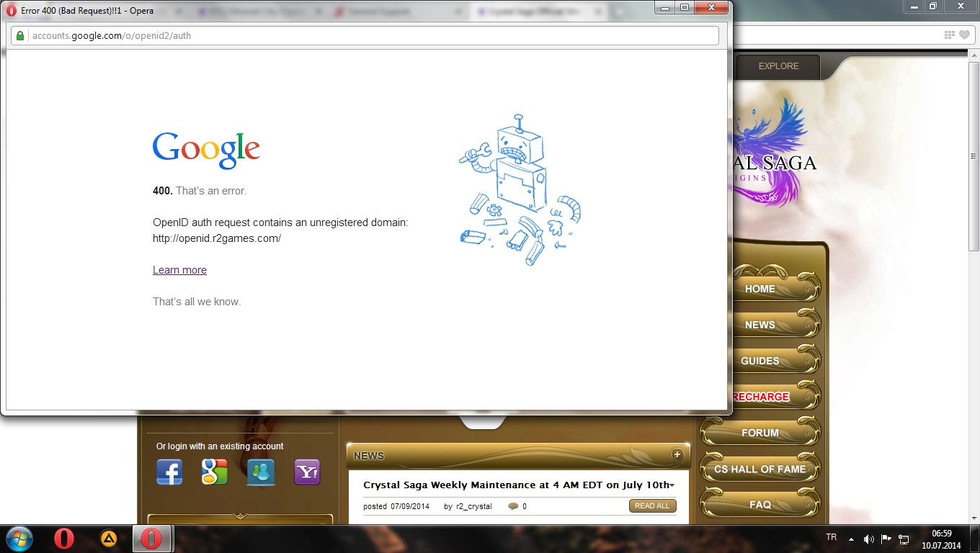The image size is (980, 553).
Task: Click the Facebook login icon
Action: tap(169, 472)
